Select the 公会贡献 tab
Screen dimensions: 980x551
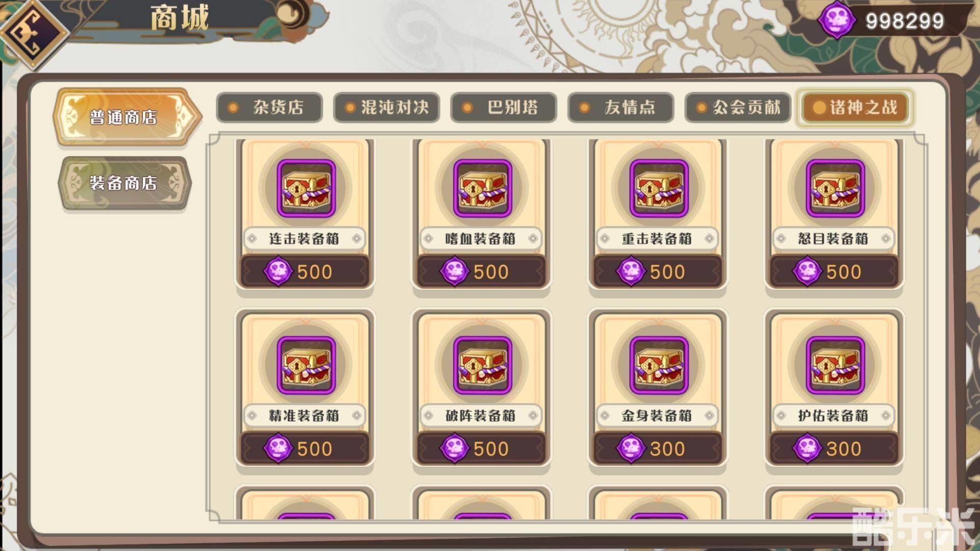click(x=738, y=108)
